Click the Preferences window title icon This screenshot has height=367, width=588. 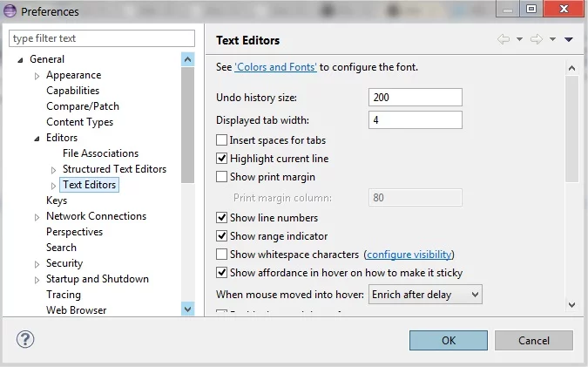(10, 11)
